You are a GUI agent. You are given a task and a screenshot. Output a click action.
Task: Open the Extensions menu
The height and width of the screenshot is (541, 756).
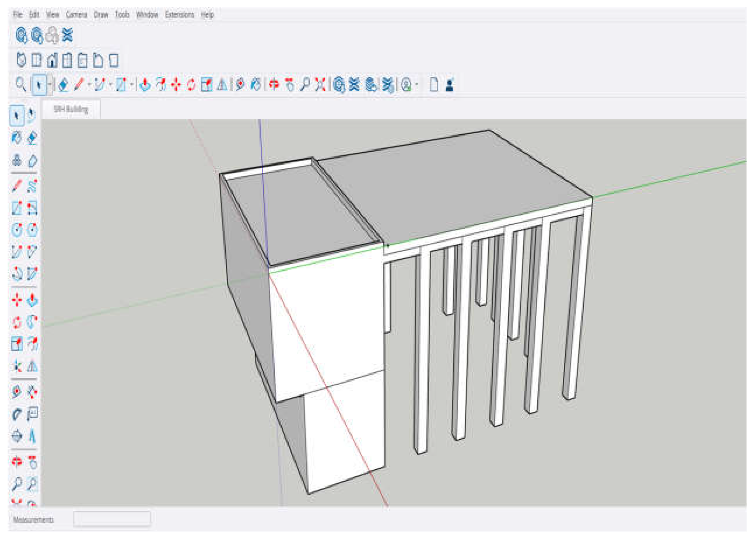[180, 15]
